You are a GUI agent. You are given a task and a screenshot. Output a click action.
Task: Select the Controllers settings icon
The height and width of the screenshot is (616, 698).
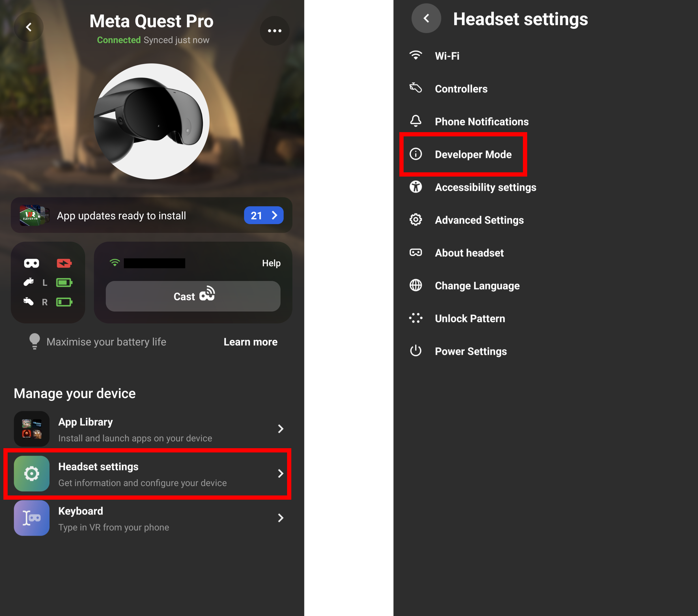[x=415, y=89]
